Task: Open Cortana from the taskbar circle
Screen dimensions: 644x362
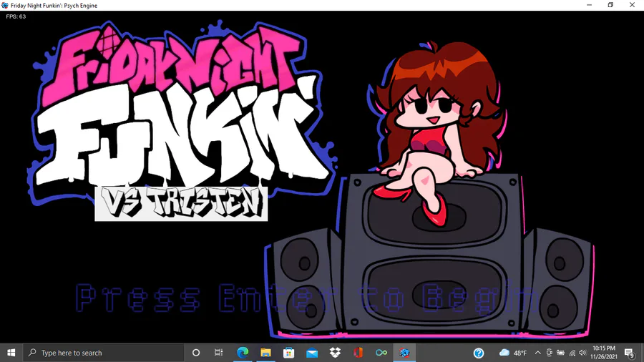Action: [196, 353]
